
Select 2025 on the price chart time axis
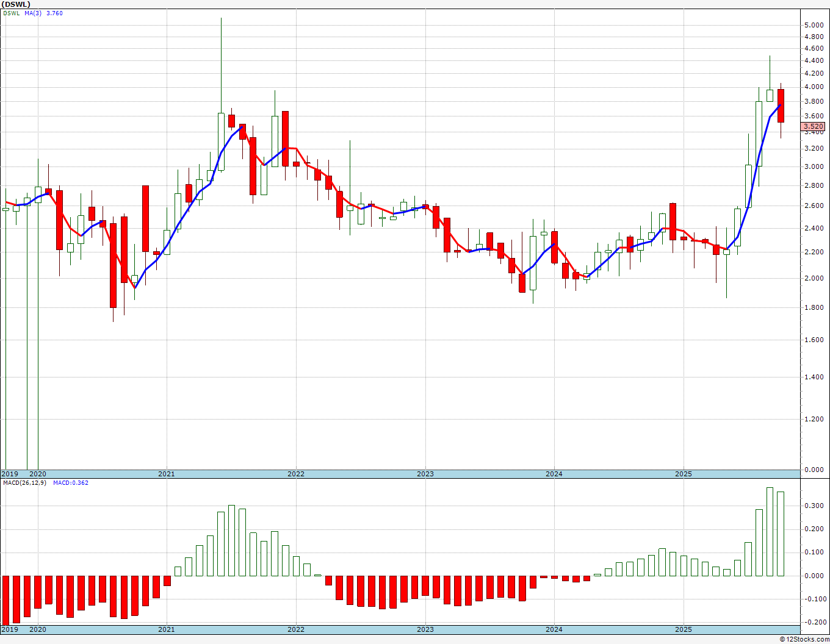(x=684, y=474)
